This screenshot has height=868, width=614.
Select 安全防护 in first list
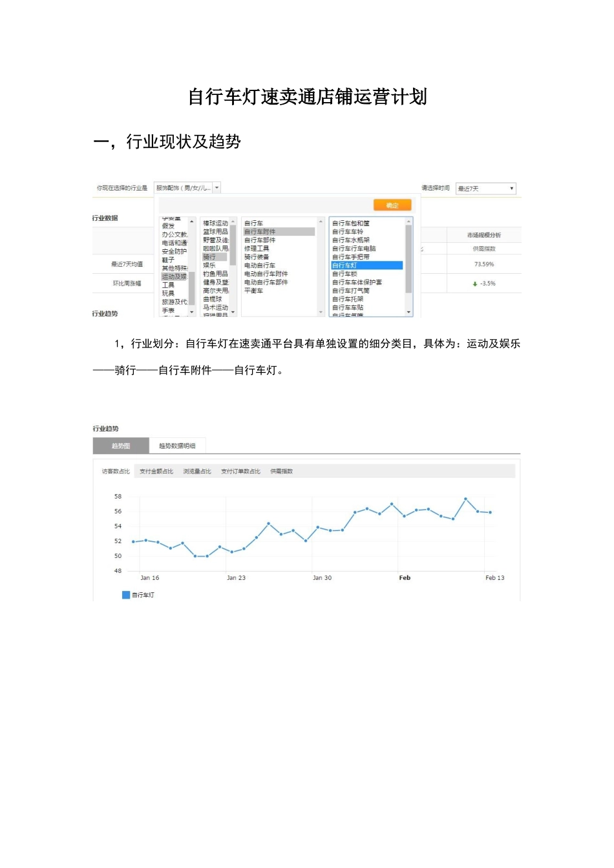175,251
